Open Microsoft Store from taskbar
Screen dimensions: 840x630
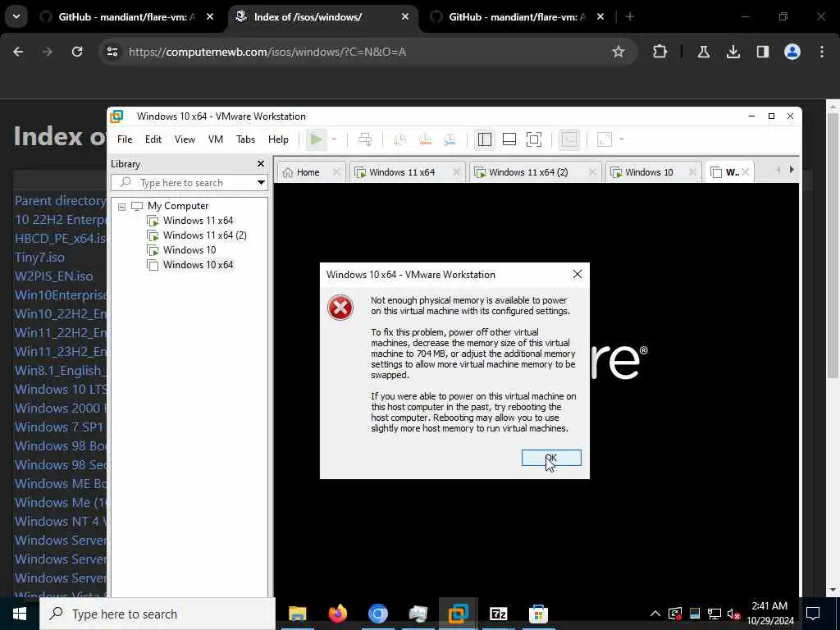coord(538,614)
